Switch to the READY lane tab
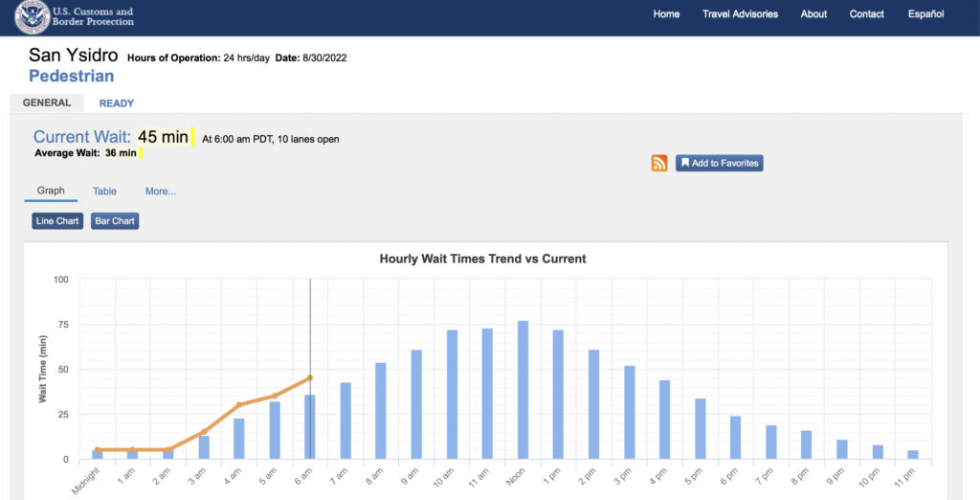The width and height of the screenshot is (980, 500). tap(116, 103)
